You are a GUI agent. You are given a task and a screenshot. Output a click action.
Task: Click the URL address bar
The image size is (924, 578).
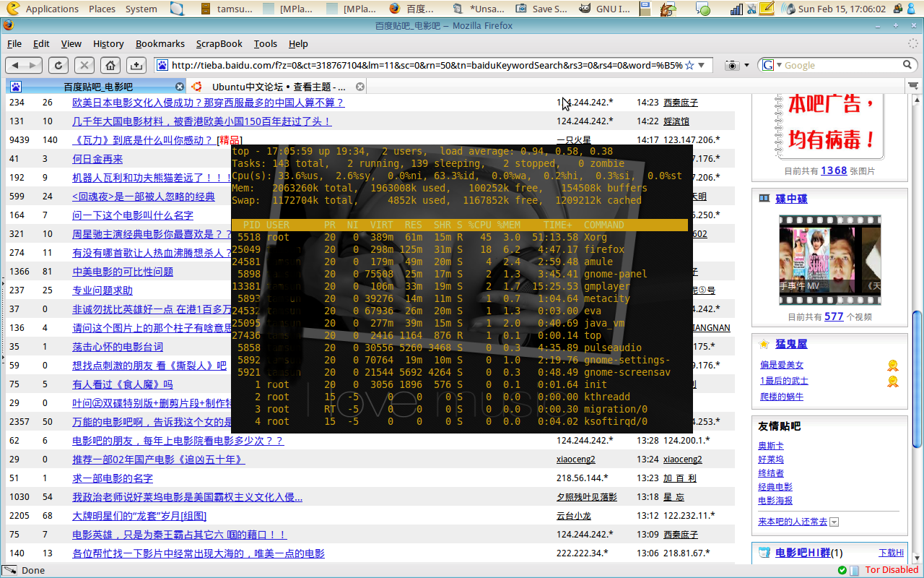pos(426,65)
